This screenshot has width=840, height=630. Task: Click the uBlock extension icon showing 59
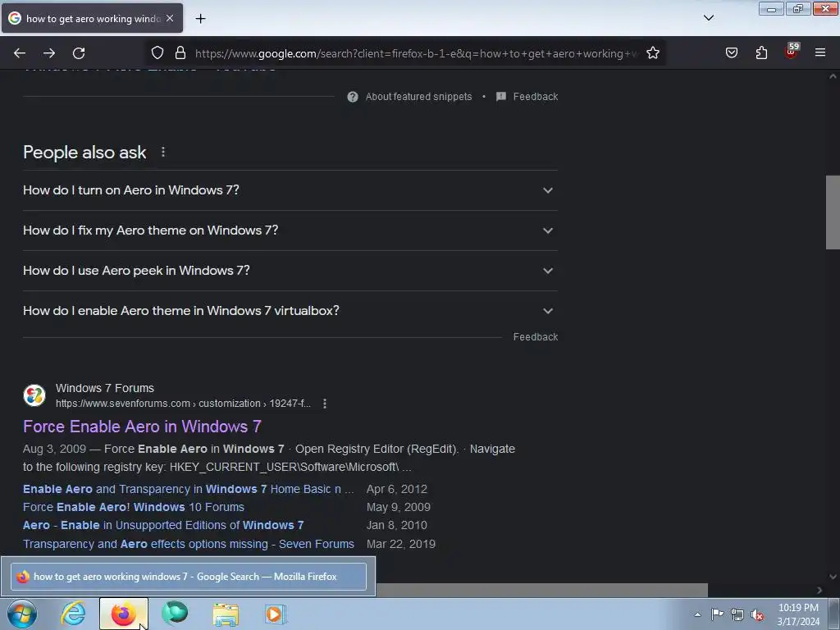[x=792, y=52]
